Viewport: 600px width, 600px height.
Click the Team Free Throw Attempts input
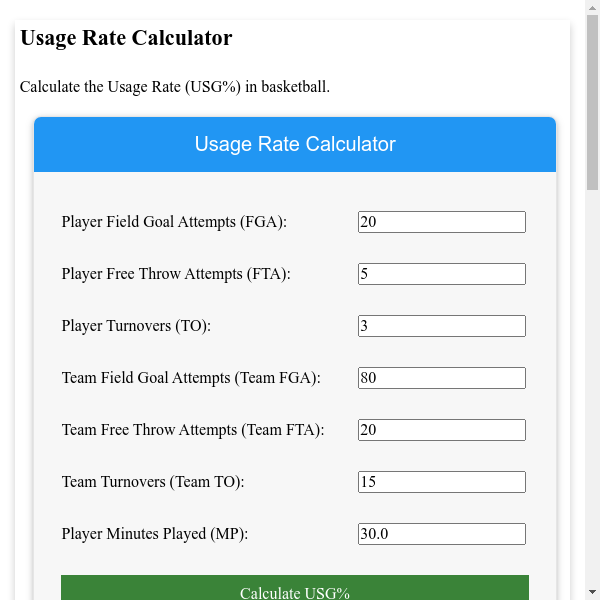point(441,430)
